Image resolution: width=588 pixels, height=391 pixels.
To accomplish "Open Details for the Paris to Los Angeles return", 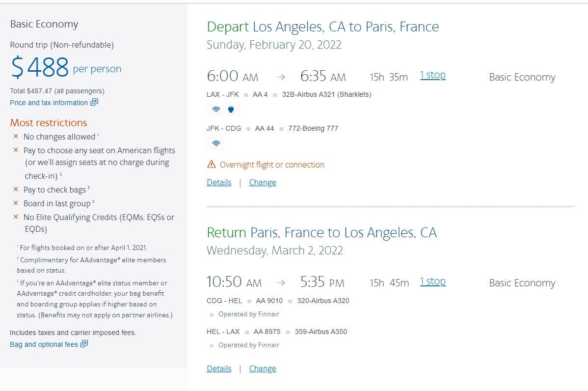I will 219,368.
